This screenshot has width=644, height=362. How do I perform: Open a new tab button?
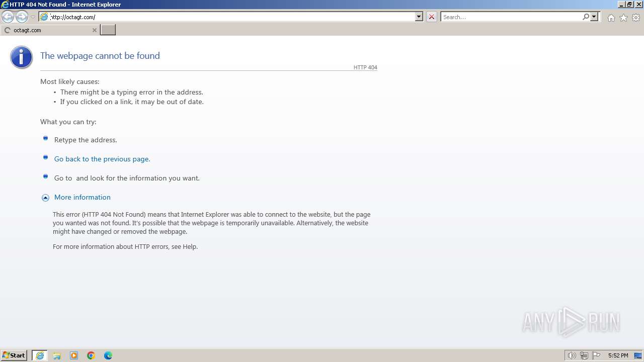108,30
